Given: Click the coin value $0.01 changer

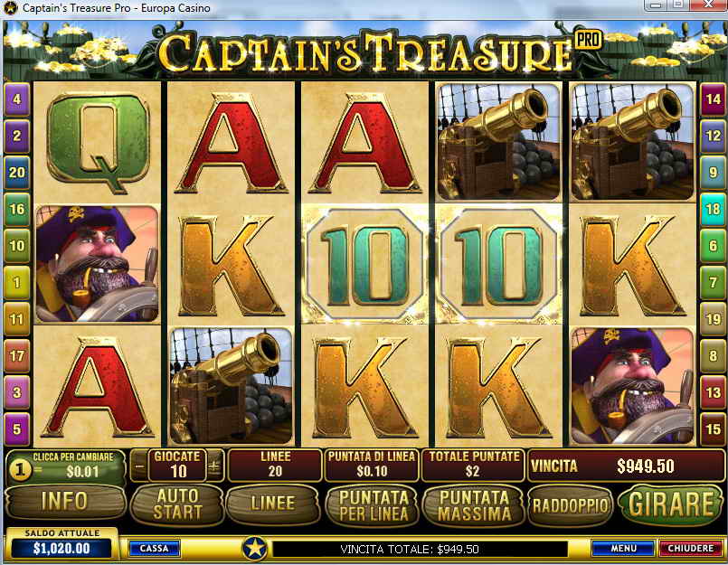Looking at the screenshot, I should pyautogui.click(x=66, y=466).
